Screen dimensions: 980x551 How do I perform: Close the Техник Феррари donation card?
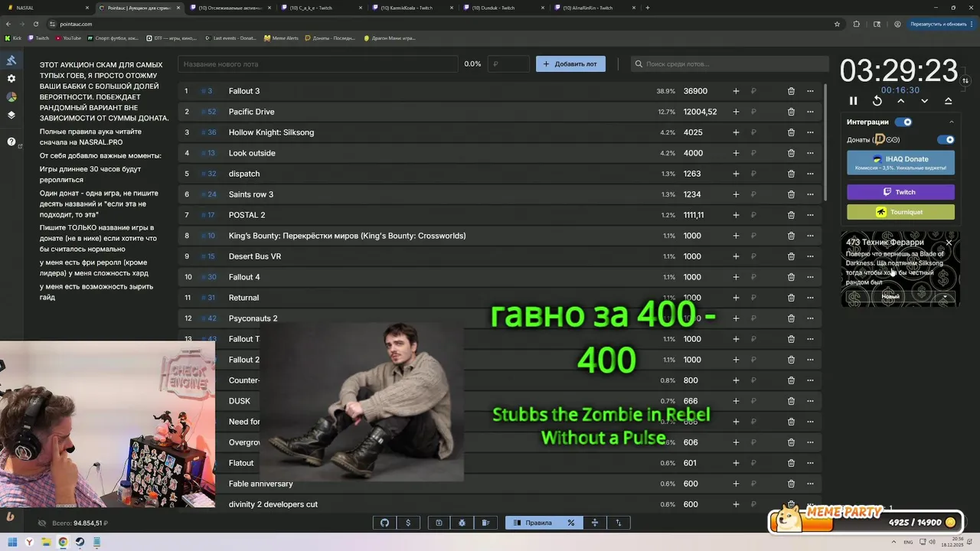pos(949,243)
